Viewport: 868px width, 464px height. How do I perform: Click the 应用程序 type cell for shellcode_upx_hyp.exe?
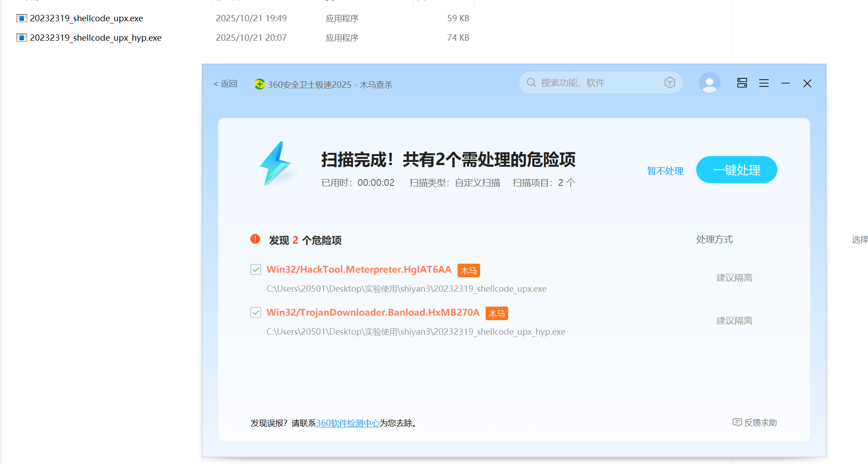click(x=342, y=38)
